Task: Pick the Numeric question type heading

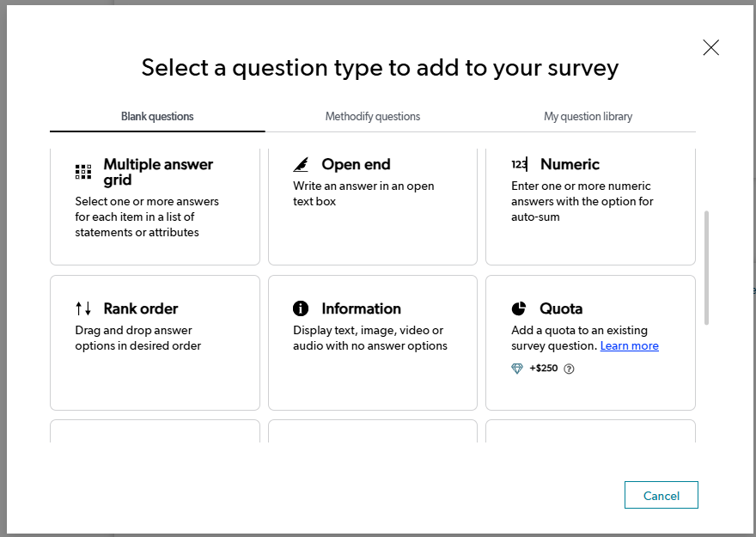Action: tap(570, 165)
